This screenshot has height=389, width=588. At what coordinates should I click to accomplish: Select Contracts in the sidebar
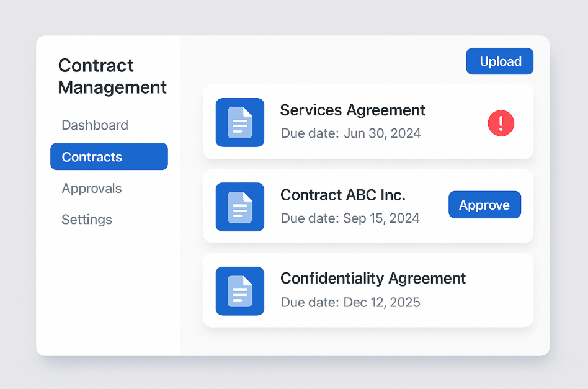tap(109, 156)
